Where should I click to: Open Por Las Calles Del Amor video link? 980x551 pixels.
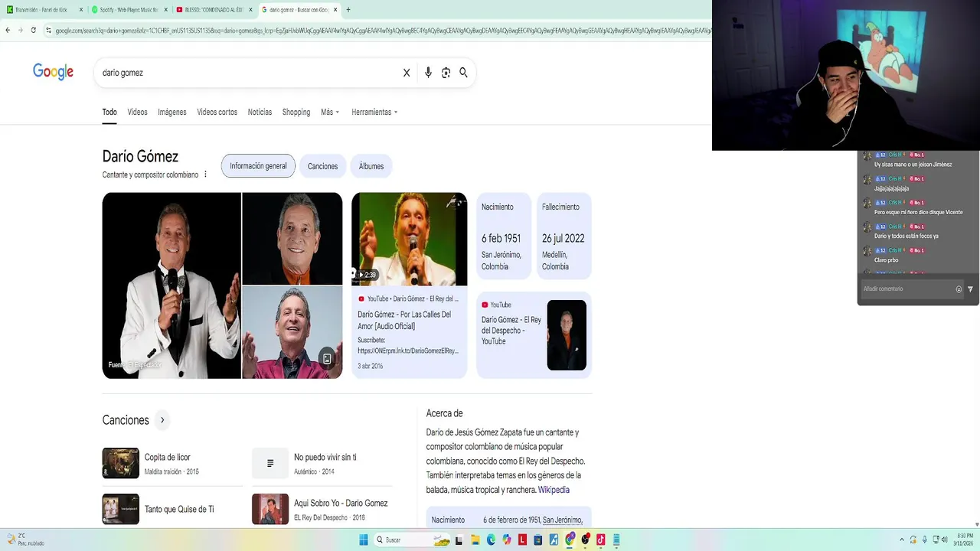tap(404, 320)
